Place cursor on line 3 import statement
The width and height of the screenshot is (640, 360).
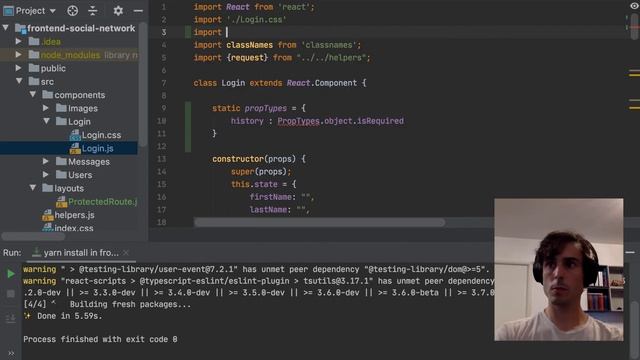tap(207, 32)
